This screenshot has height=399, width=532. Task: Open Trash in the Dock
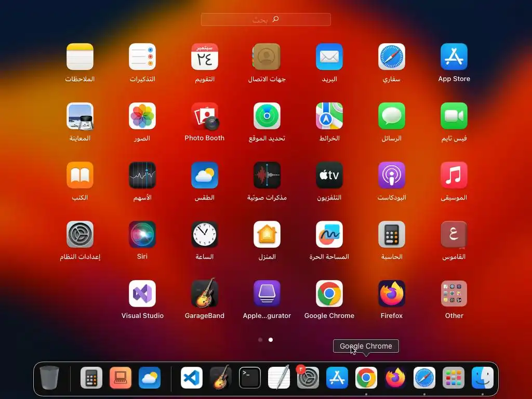[49, 378]
